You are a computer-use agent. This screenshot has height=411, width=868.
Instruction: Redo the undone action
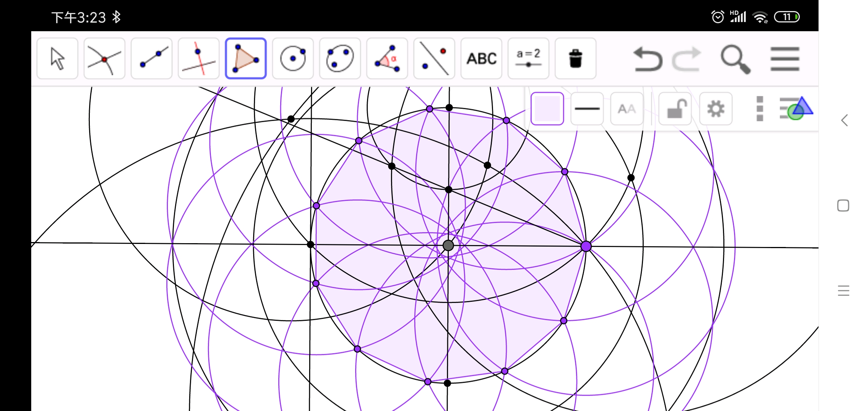[686, 59]
